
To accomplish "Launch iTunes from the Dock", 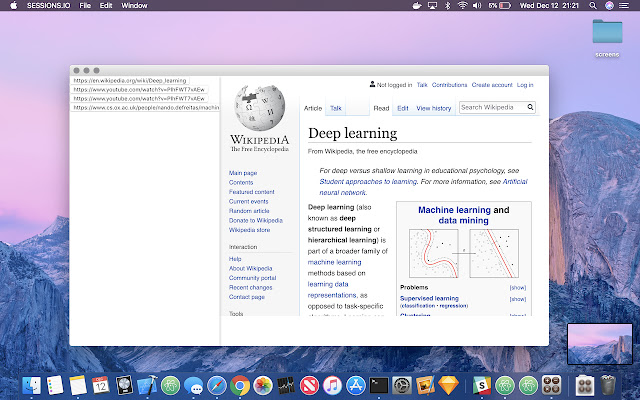I will click(x=333, y=385).
